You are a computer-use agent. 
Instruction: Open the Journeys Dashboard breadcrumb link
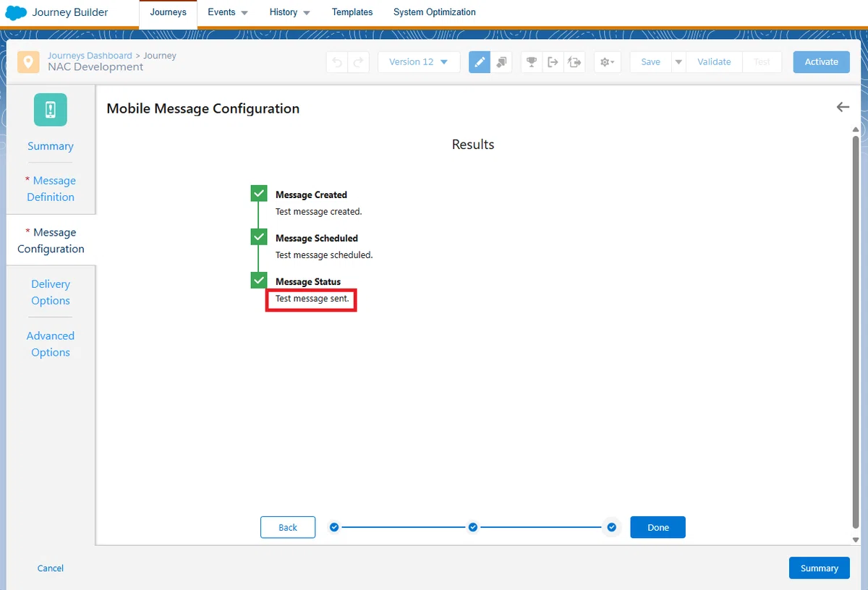point(90,56)
